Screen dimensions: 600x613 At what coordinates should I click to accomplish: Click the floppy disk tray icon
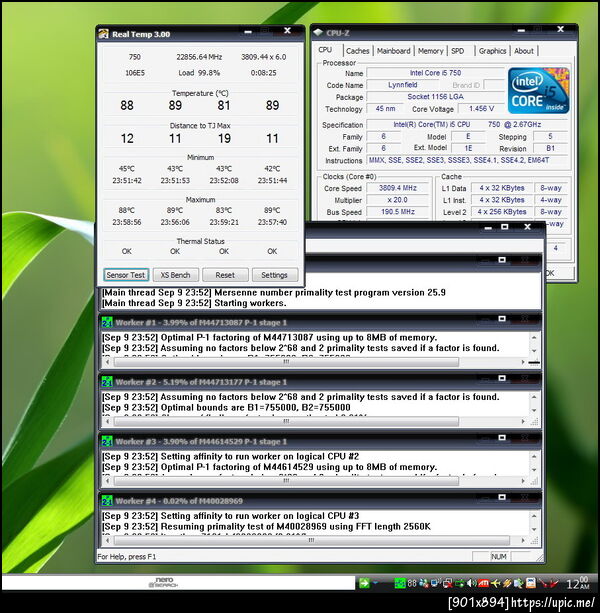click(x=530, y=584)
